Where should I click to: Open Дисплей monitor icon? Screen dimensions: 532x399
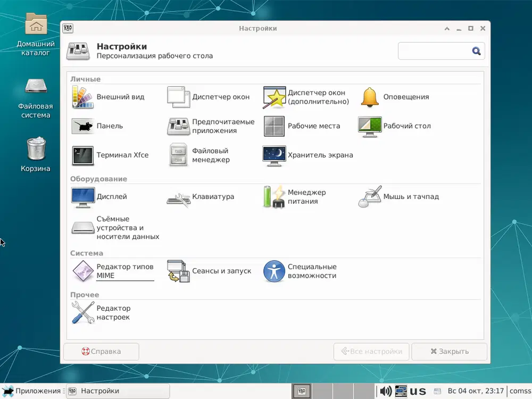(82, 197)
